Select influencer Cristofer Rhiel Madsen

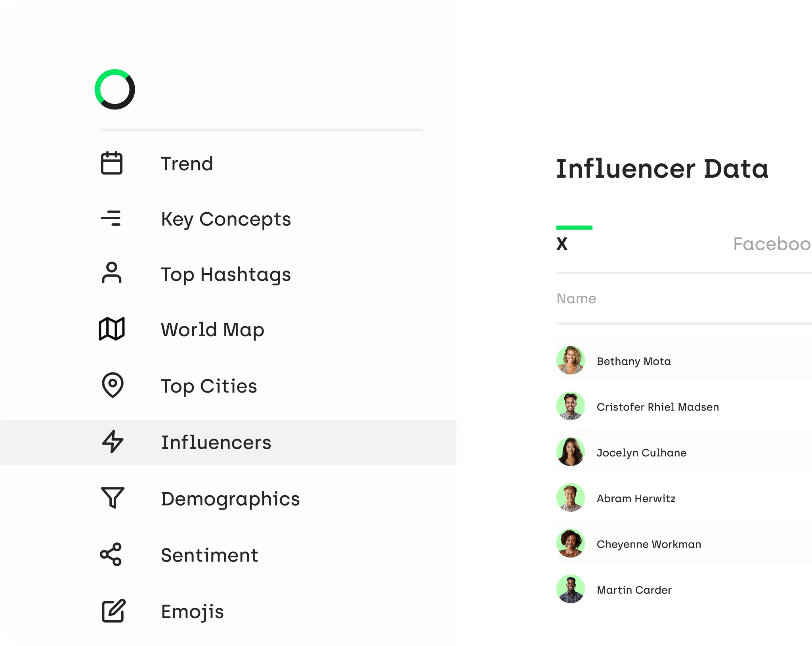tap(658, 406)
